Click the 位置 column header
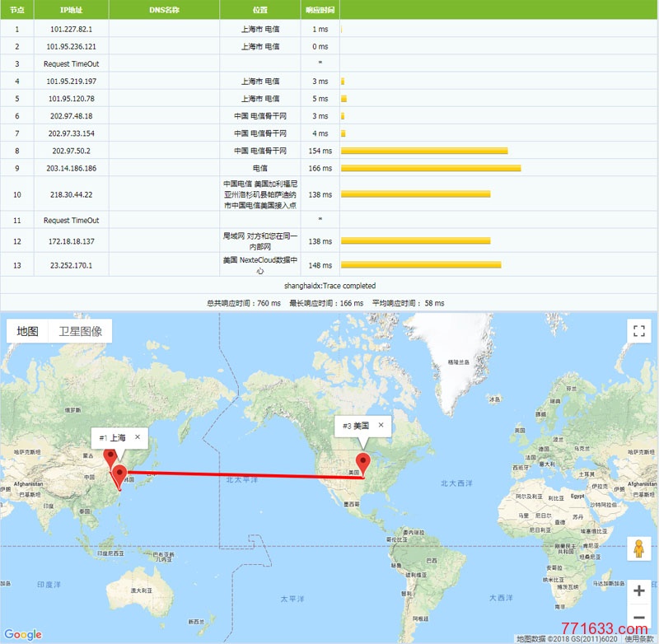This screenshot has height=644, width=659. click(x=260, y=10)
